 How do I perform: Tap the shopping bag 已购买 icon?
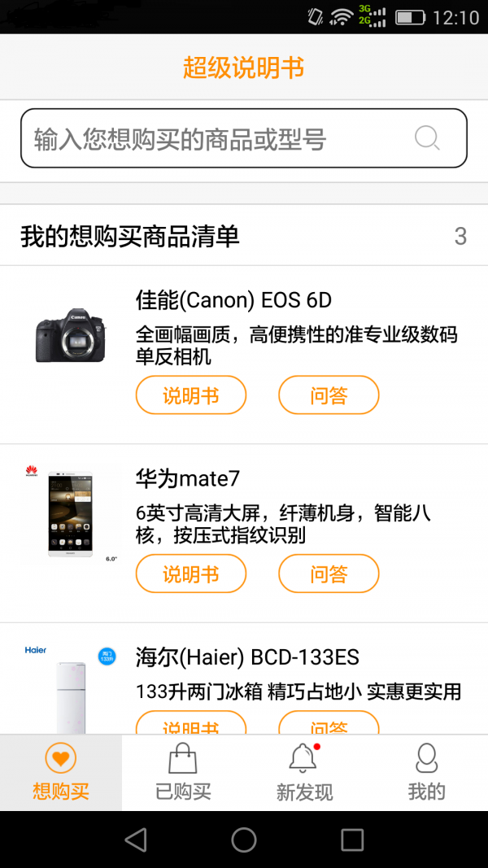[x=183, y=758]
